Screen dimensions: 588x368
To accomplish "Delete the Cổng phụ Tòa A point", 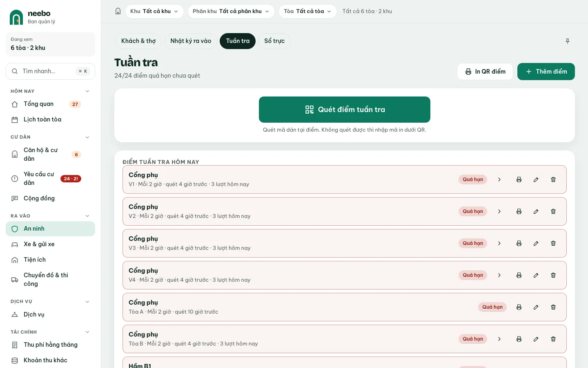I will 553,307.
